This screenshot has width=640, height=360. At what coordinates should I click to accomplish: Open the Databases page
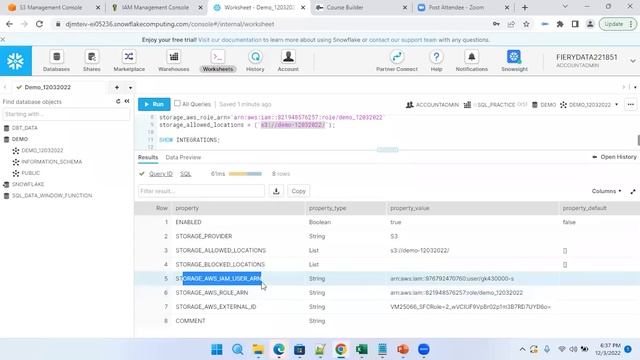[x=56, y=61]
